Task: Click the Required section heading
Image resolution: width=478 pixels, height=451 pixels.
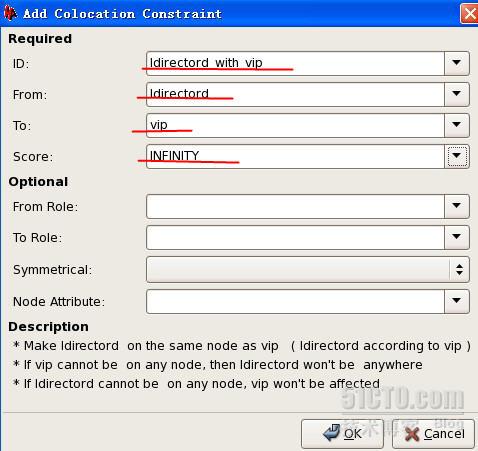Action: coord(40,38)
